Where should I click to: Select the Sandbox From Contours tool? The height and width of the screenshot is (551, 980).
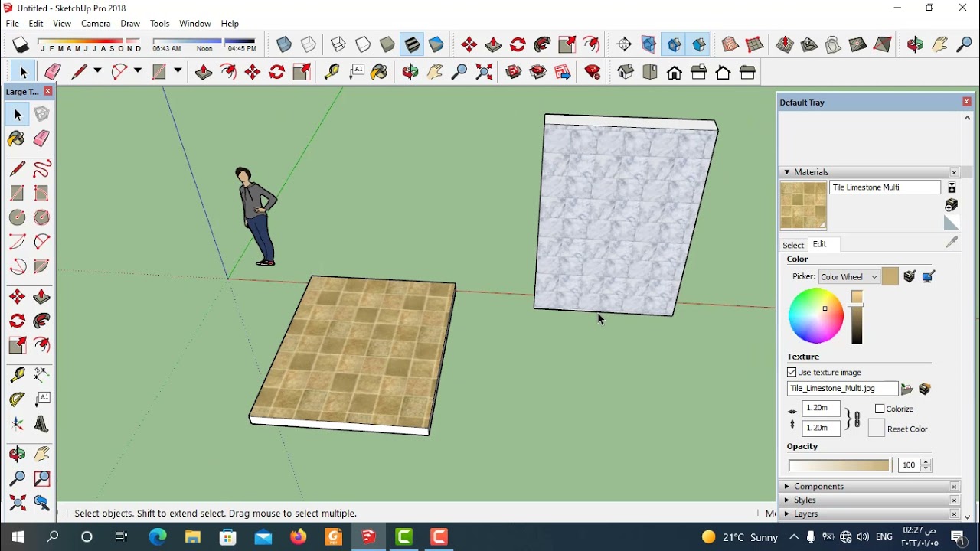click(730, 44)
